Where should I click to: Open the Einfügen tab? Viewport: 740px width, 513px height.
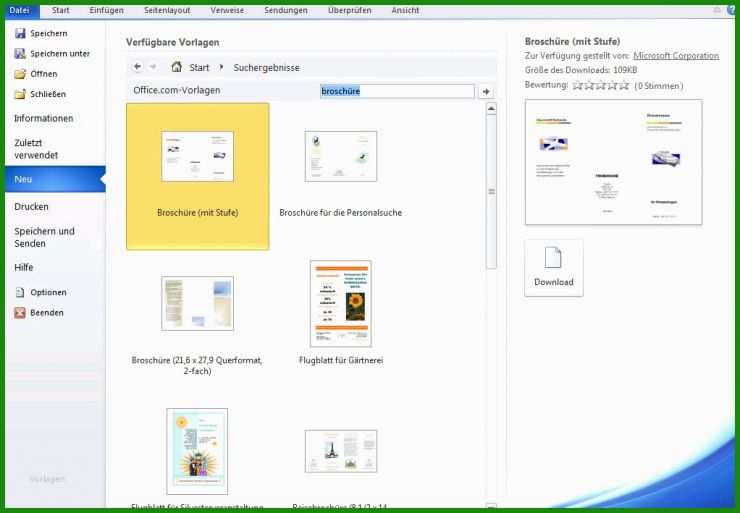(106, 10)
